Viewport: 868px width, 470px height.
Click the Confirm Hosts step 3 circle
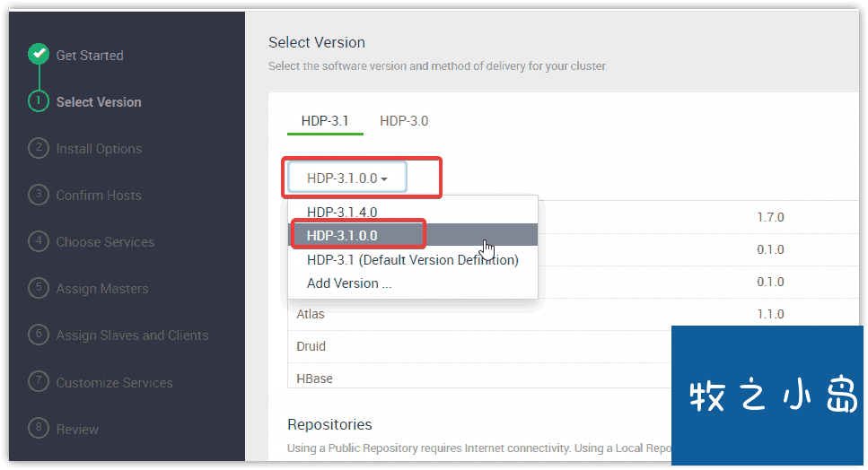pyautogui.click(x=39, y=195)
